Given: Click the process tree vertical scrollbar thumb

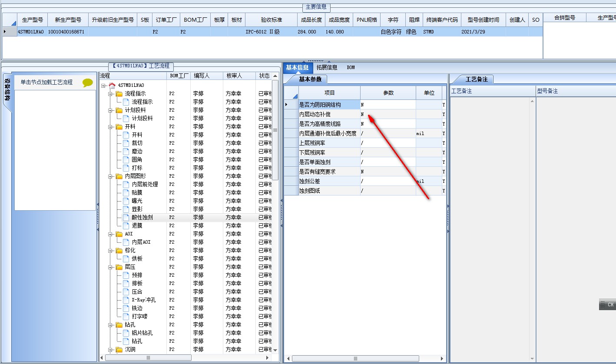Looking at the screenshot, I should pyautogui.click(x=275, y=130).
